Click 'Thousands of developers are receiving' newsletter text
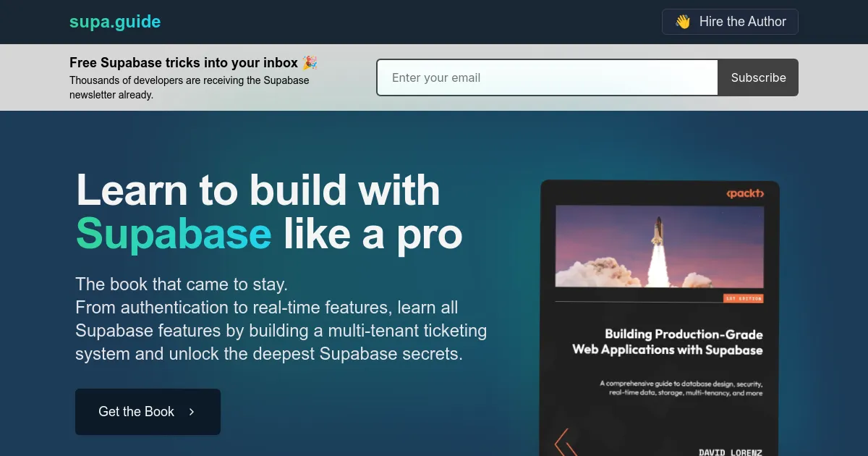The width and height of the screenshot is (868, 456). click(189, 88)
